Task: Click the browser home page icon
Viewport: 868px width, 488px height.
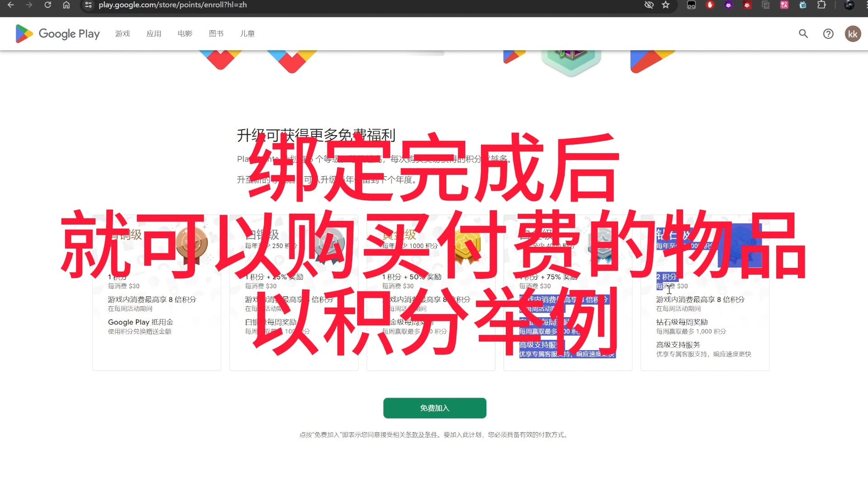Action: point(67,5)
